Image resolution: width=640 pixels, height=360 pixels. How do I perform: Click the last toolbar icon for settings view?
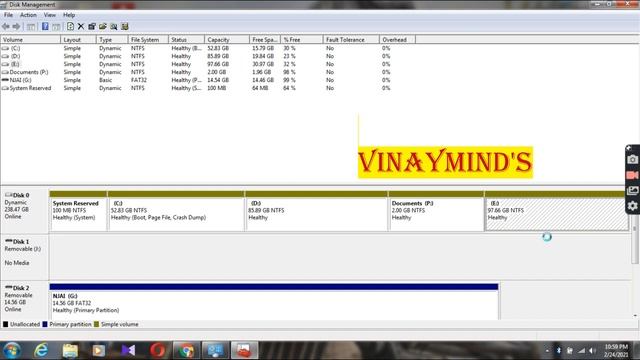[124, 27]
